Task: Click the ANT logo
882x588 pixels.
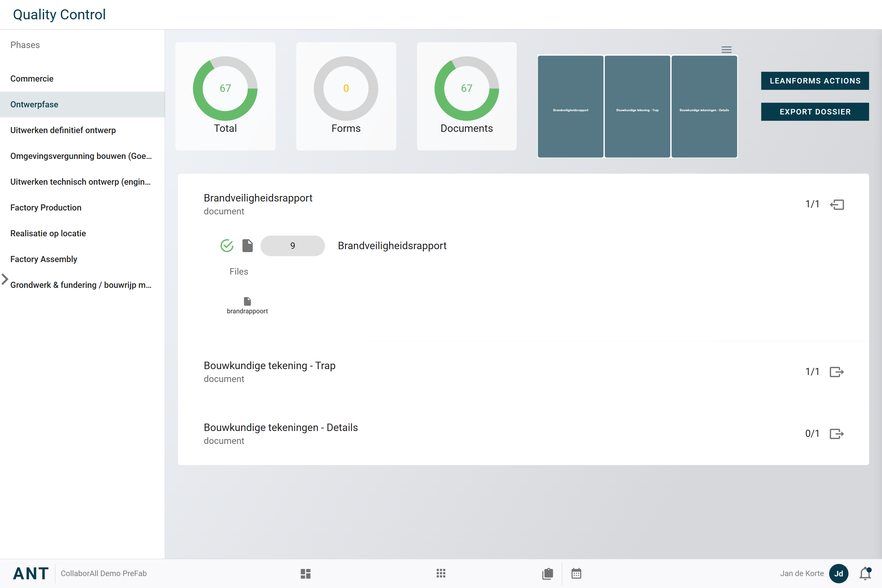Action: [31, 573]
